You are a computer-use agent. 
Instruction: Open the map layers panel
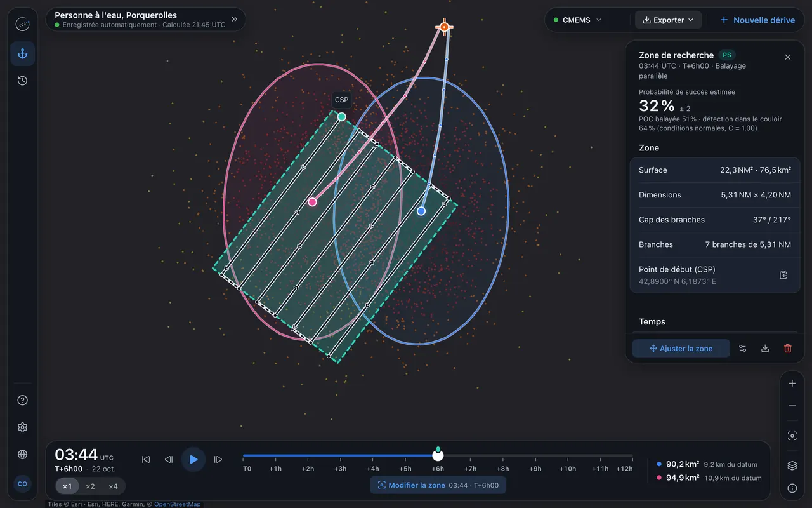coord(792,465)
